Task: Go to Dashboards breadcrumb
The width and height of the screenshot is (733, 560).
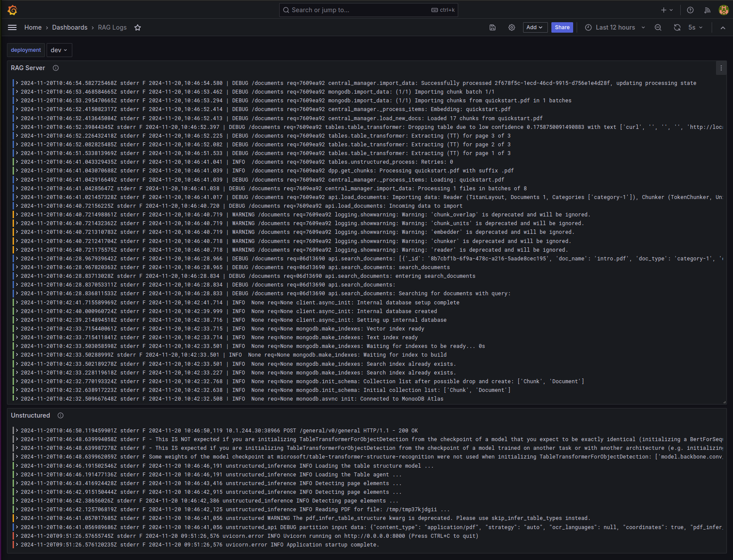Action: click(x=70, y=27)
